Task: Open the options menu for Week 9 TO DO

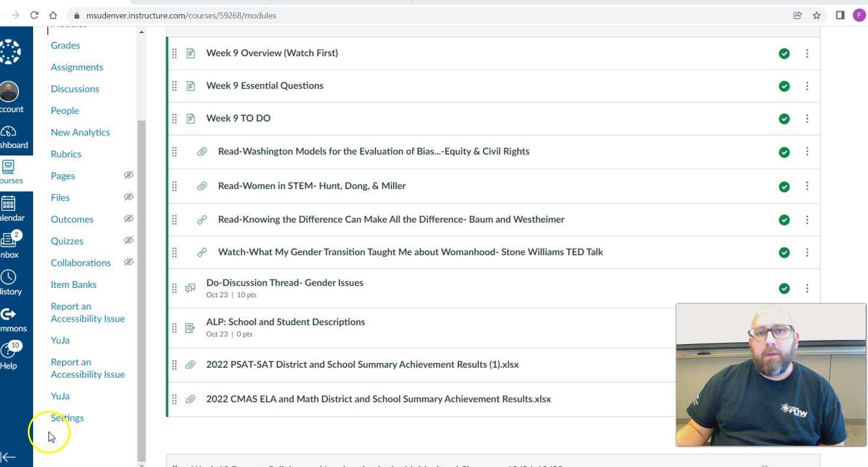Action: click(x=807, y=118)
